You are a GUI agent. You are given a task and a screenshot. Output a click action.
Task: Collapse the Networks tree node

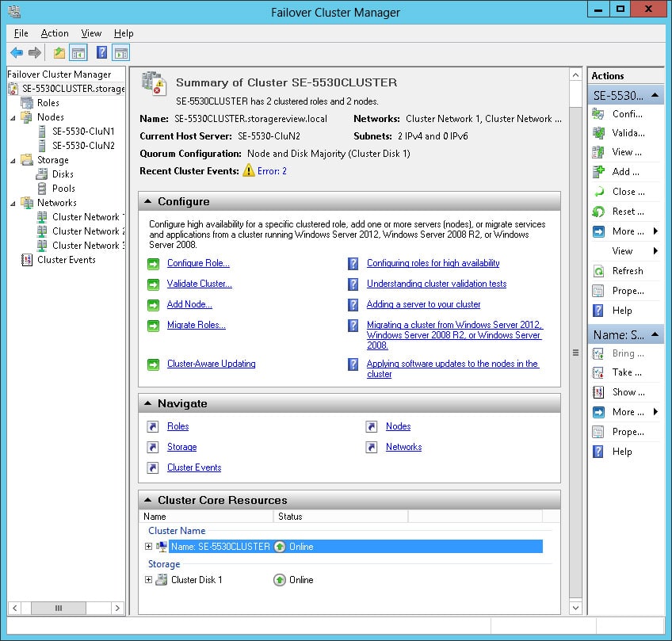click(13, 204)
